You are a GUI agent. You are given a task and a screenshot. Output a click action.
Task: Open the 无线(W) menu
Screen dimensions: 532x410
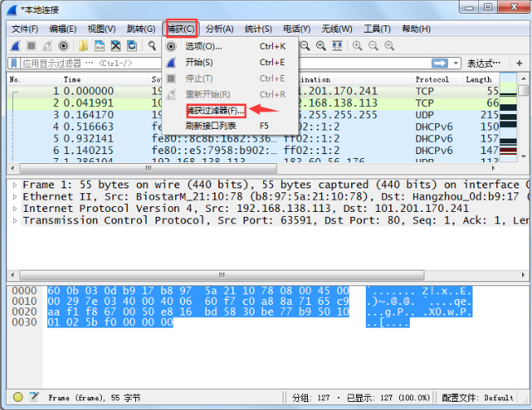pos(337,29)
